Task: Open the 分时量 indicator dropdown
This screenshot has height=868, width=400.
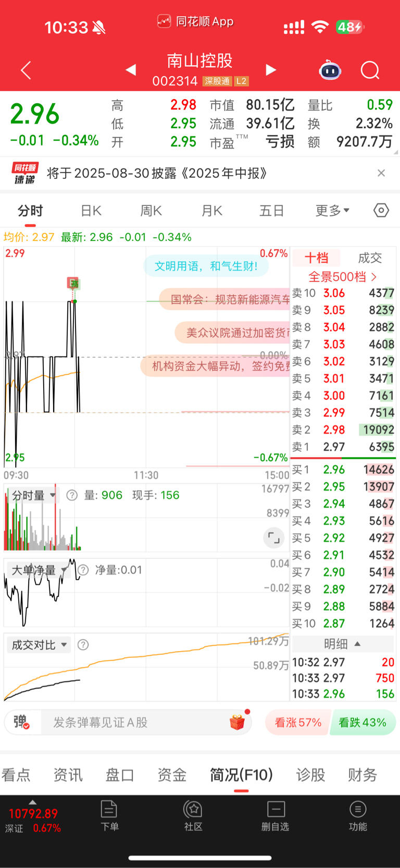Action: click(33, 495)
